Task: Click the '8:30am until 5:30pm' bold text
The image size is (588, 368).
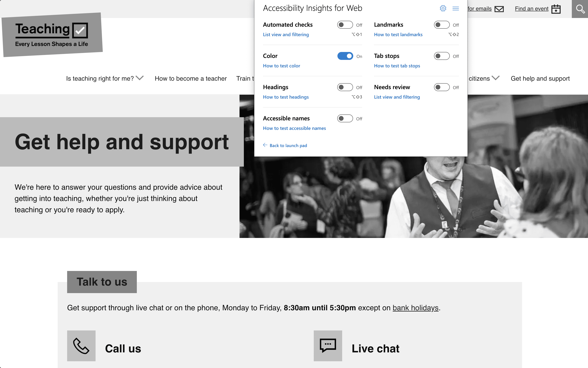Action: (x=320, y=308)
